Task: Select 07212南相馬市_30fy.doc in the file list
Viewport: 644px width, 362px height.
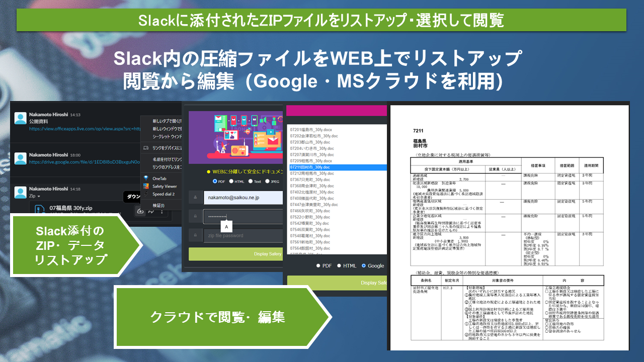Action: click(311, 173)
